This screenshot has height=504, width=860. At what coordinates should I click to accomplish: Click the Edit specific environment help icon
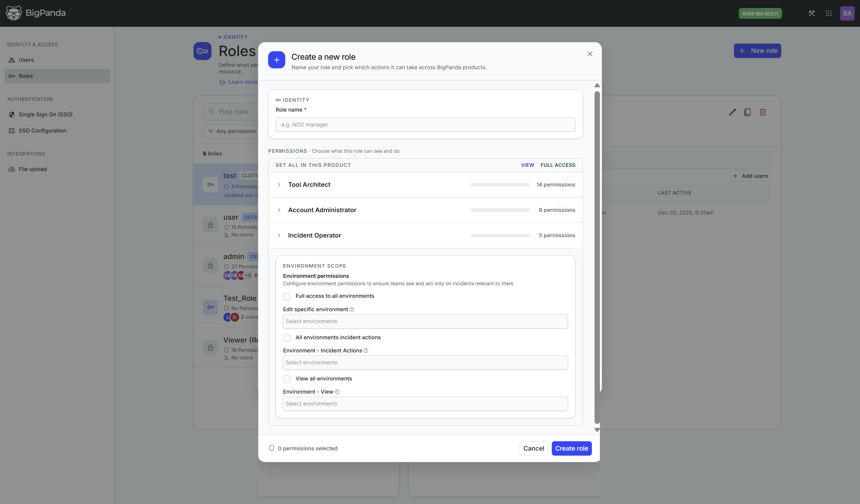352,309
